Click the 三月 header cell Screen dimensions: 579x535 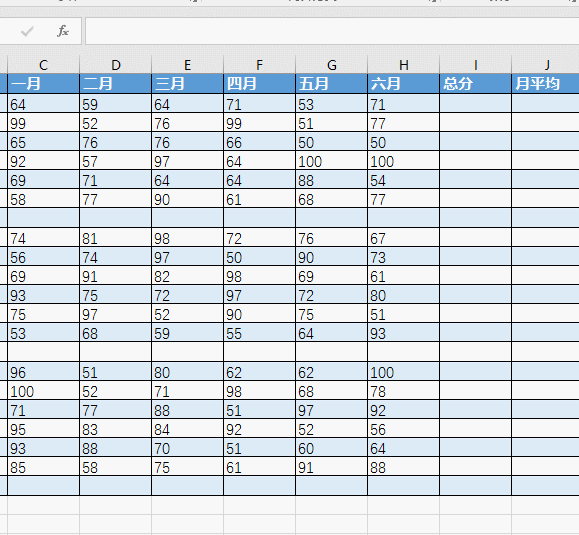click(188, 83)
